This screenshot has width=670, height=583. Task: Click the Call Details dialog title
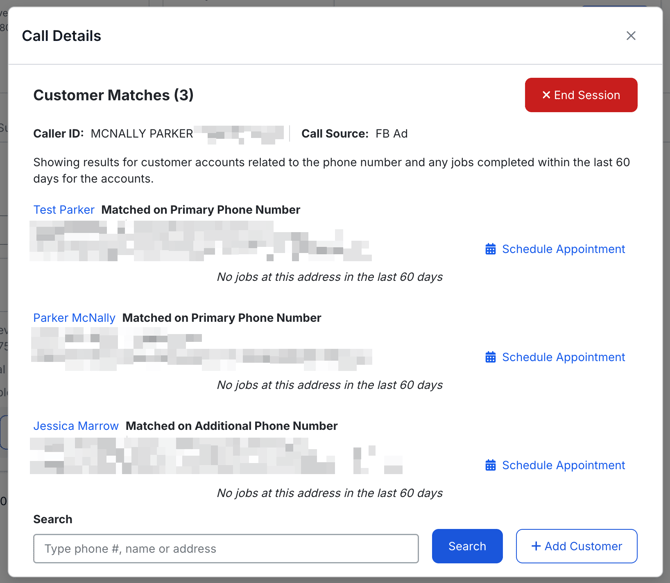coord(62,36)
